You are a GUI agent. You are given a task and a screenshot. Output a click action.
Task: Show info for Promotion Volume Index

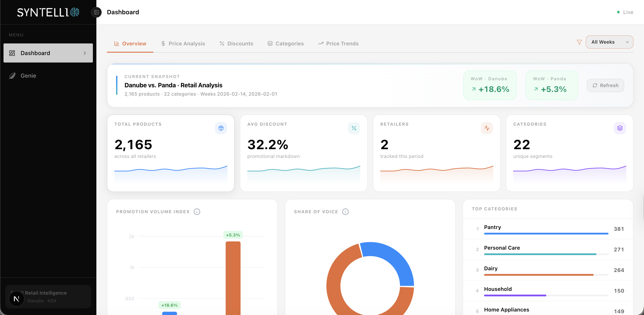click(x=197, y=212)
